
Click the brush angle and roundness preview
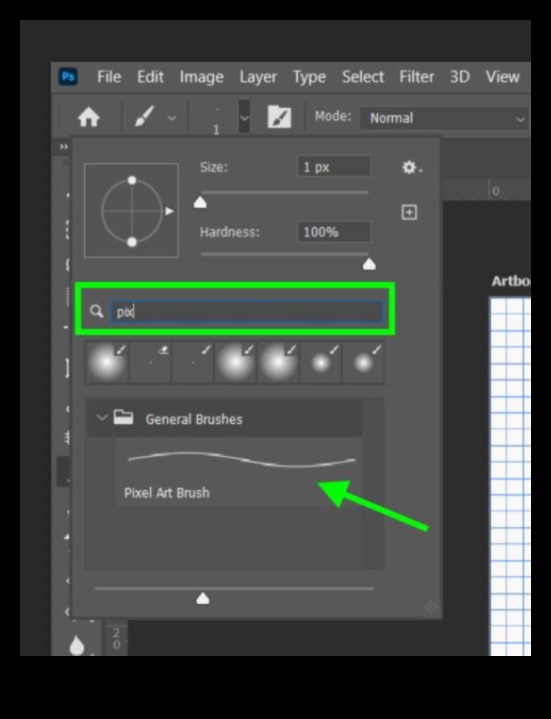132,210
